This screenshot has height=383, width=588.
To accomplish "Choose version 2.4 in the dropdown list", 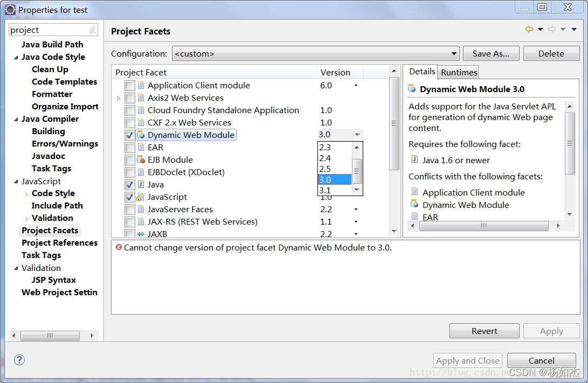I will tap(335, 158).
